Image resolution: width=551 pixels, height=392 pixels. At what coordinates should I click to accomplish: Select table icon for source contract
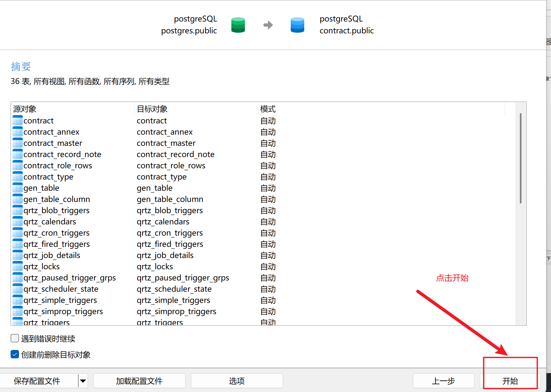point(18,121)
